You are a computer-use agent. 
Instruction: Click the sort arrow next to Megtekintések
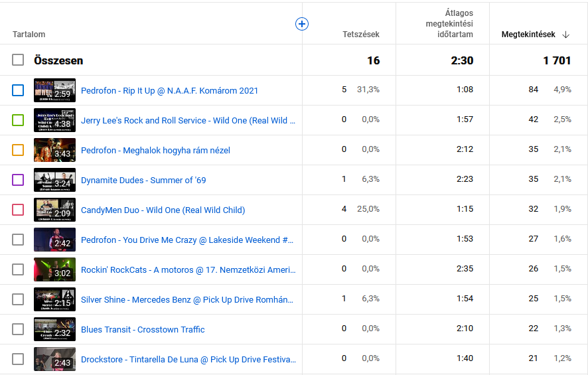[x=565, y=35]
